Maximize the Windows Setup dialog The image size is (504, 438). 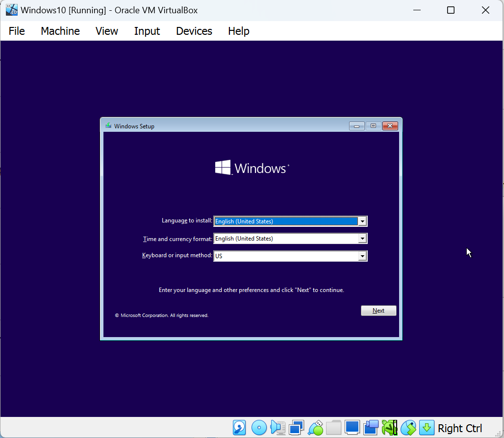(x=373, y=126)
